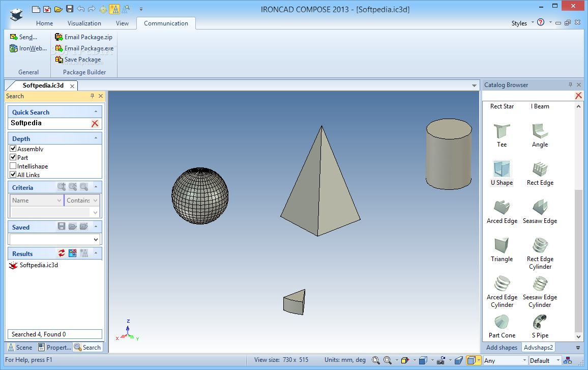Open the Saved searches combo box
Screen dimensions: 588x370
coord(55,239)
